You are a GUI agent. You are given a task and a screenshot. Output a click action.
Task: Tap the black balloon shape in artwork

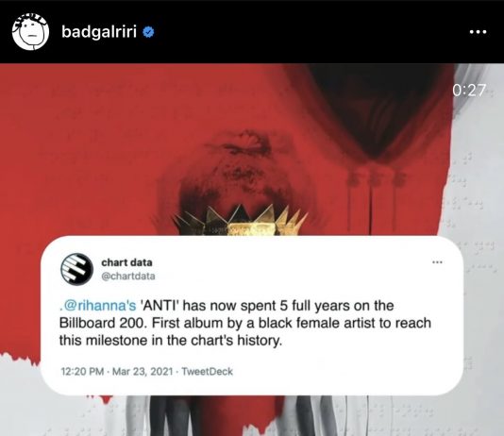coord(376,109)
